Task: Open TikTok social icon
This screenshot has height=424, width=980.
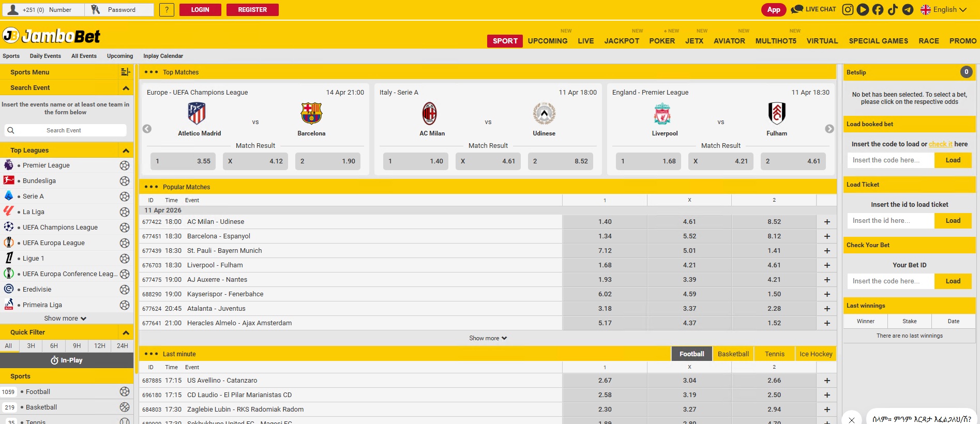Action: [893, 9]
